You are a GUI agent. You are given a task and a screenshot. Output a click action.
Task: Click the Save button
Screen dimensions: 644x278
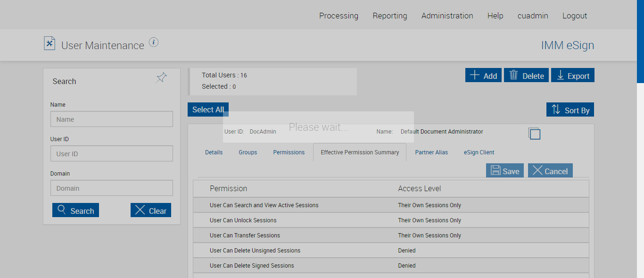coord(505,171)
